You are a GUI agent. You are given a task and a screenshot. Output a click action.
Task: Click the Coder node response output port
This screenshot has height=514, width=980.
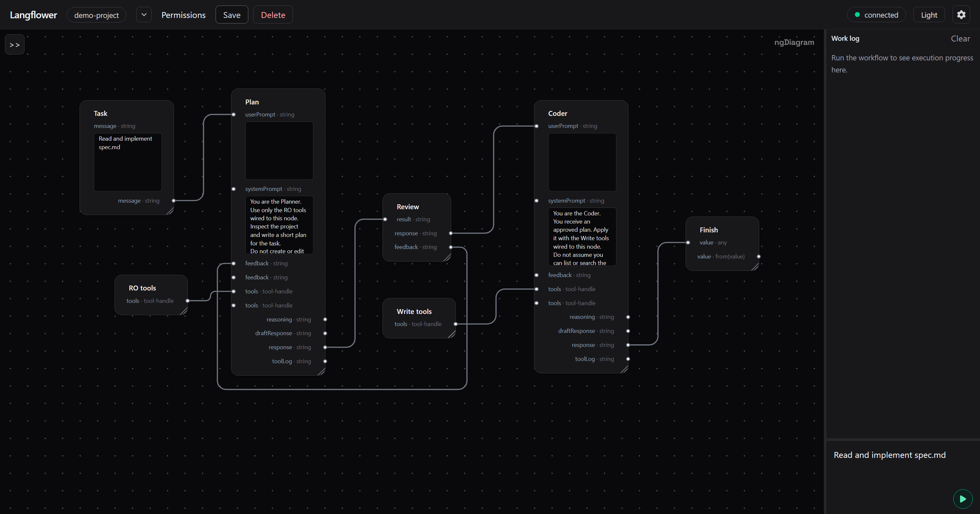click(628, 345)
